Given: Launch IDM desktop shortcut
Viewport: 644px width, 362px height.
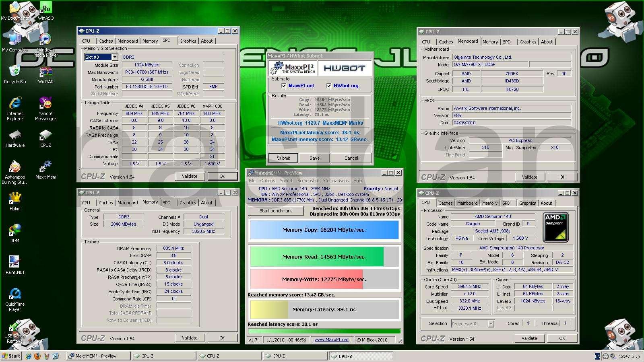Looking at the screenshot, I should pyautogui.click(x=15, y=233).
